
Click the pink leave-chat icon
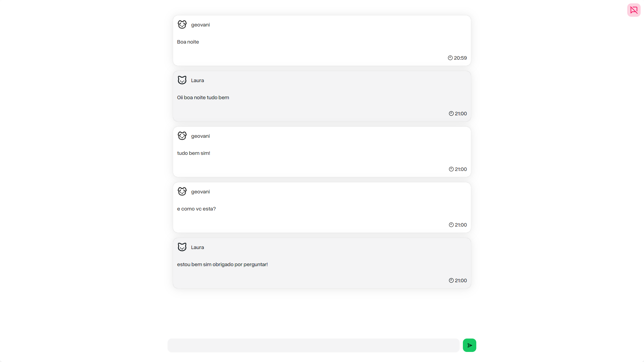pyautogui.click(x=634, y=10)
